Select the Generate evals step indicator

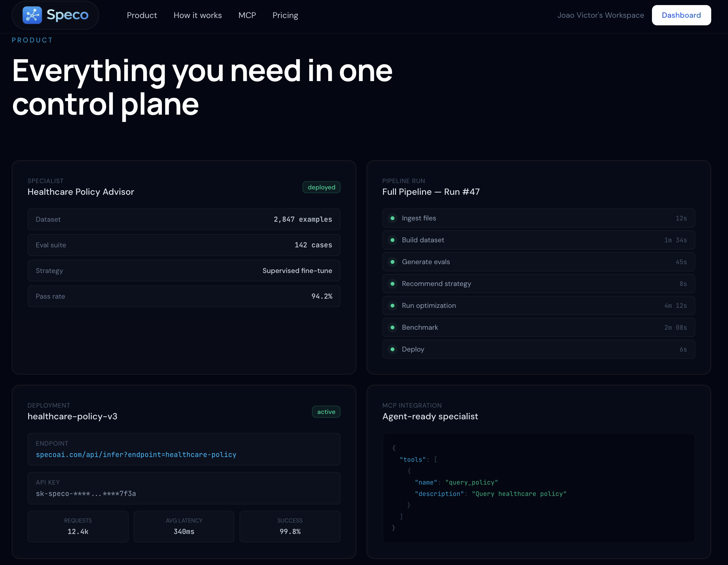coord(393,262)
